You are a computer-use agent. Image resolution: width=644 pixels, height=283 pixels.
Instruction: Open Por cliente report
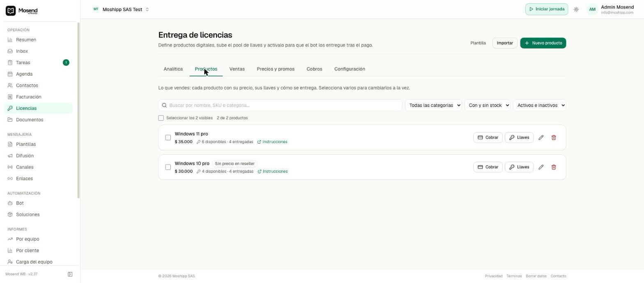pos(39,251)
